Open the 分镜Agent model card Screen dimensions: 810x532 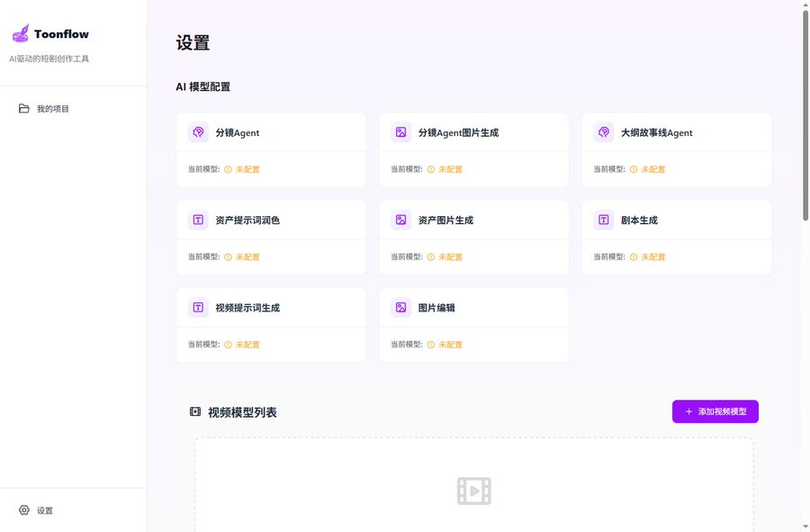pyautogui.click(x=271, y=149)
